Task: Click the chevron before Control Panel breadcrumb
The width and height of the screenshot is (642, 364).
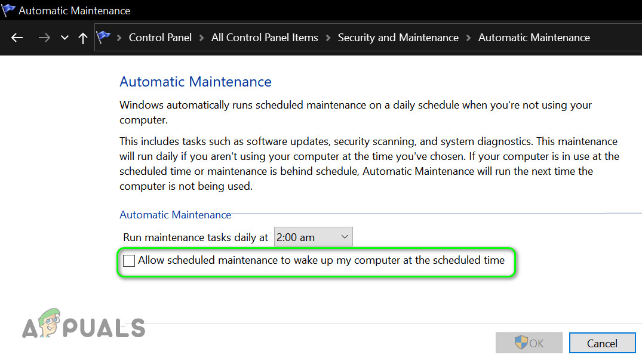Action: tap(119, 38)
